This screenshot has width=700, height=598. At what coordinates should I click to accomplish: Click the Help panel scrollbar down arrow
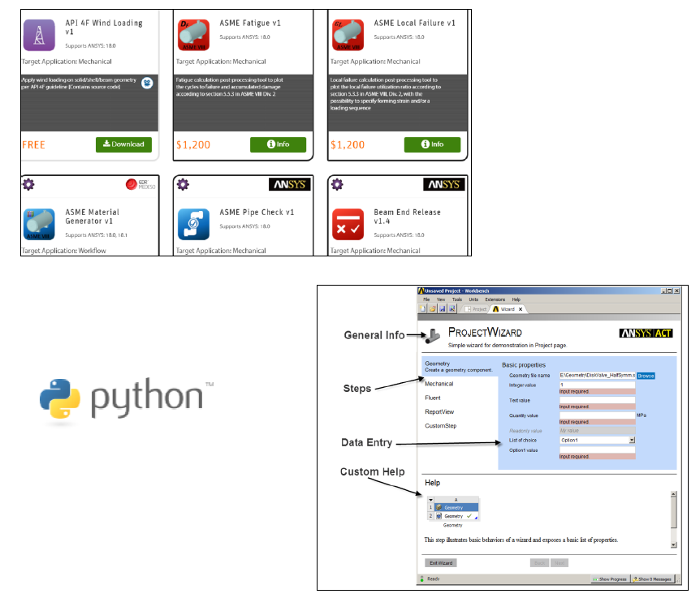[674, 545]
